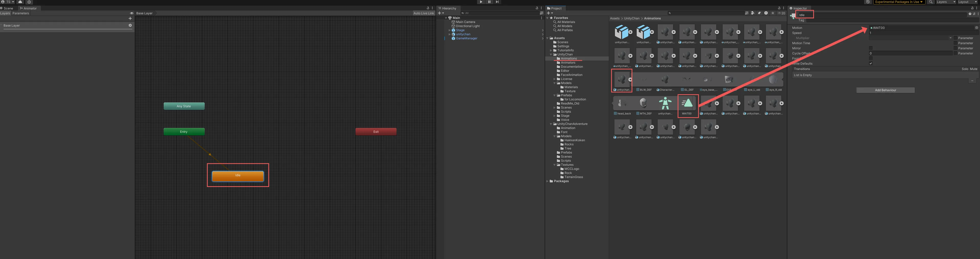Switch to the Scene tab
This screenshot has width=980, height=259.
point(8,8)
